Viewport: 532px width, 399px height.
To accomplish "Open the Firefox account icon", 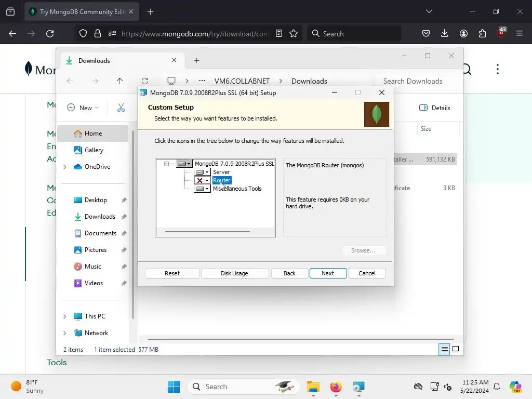I will (463, 34).
